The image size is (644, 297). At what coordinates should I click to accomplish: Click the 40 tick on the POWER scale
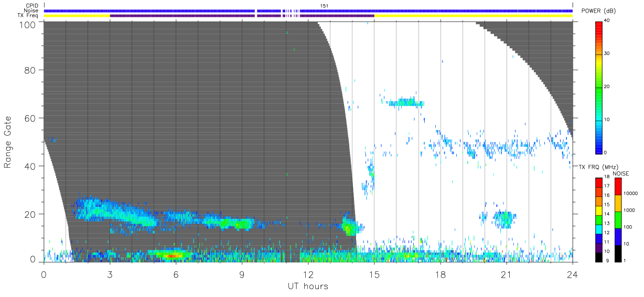608,20
